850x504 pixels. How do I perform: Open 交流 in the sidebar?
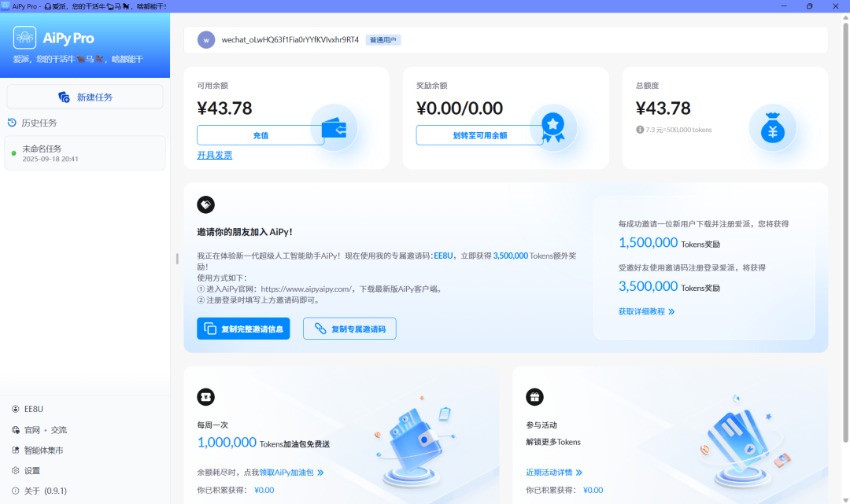(x=59, y=430)
